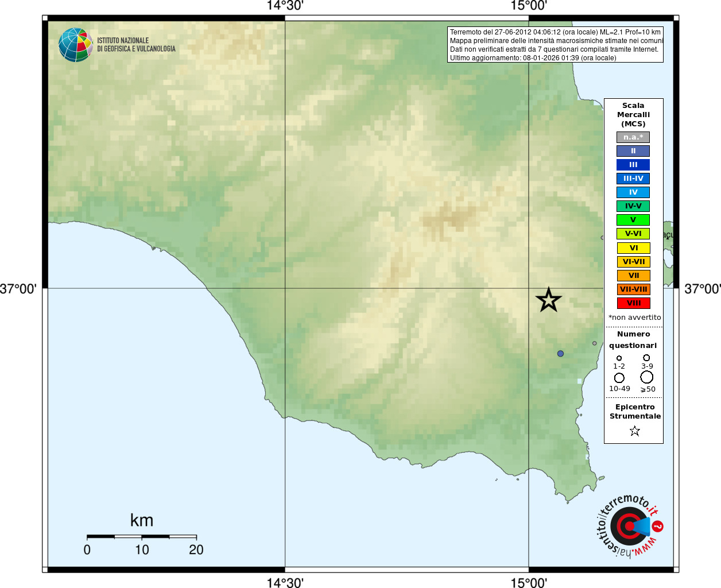Click the earthquake info text box
Image resolution: width=721 pixels, height=588 pixels.
(x=555, y=45)
